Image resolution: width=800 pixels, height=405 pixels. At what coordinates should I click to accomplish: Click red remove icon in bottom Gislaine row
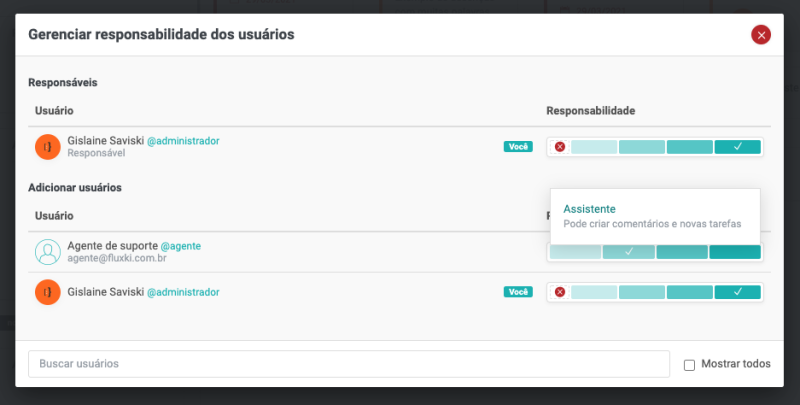click(x=560, y=292)
